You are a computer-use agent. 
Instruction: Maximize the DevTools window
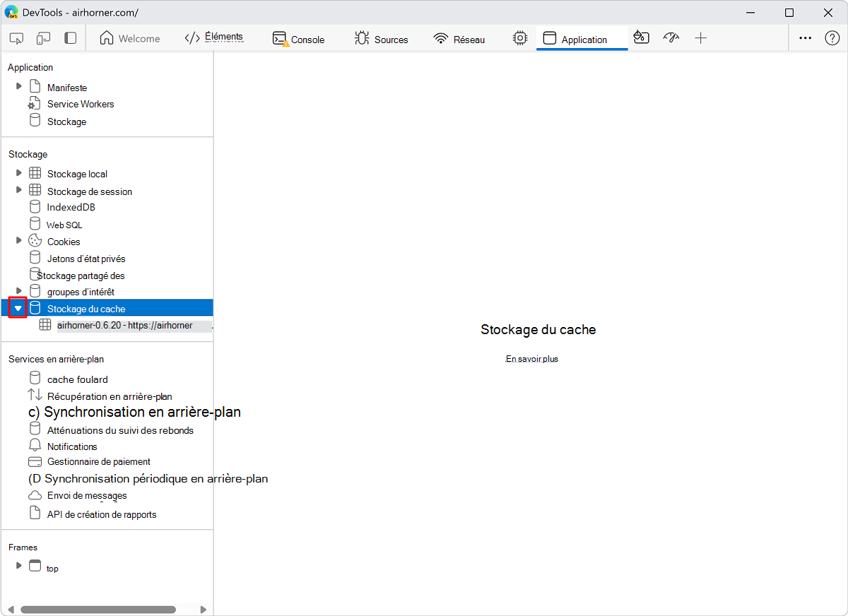(789, 13)
